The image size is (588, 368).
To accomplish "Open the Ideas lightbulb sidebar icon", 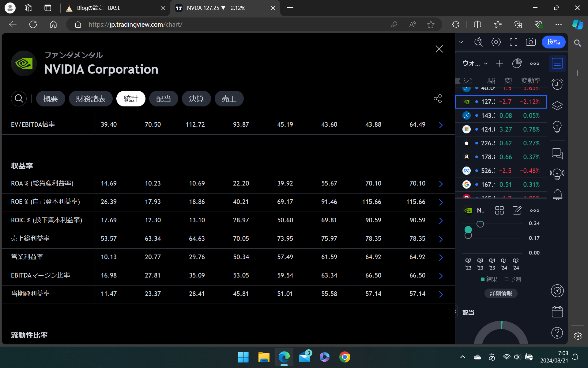I will [x=557, y=126].
